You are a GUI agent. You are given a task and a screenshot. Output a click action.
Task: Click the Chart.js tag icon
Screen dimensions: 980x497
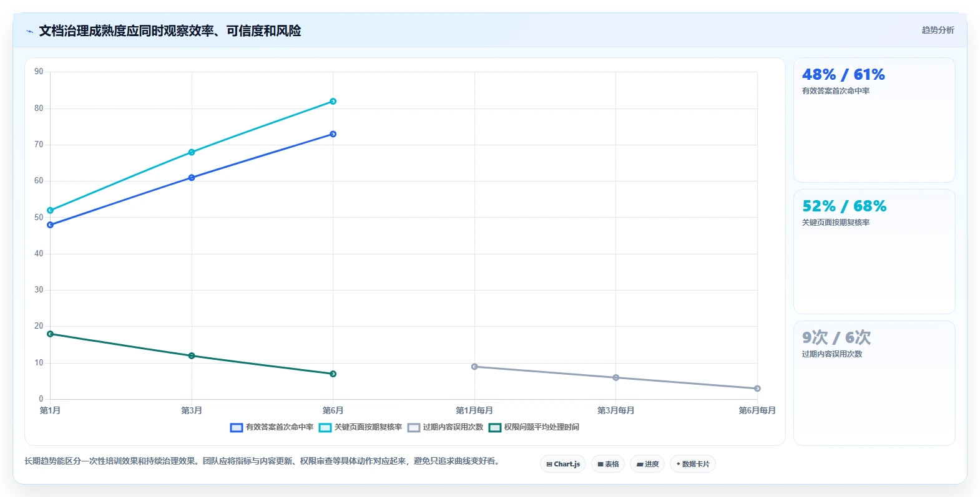click(x=549, y=465)
